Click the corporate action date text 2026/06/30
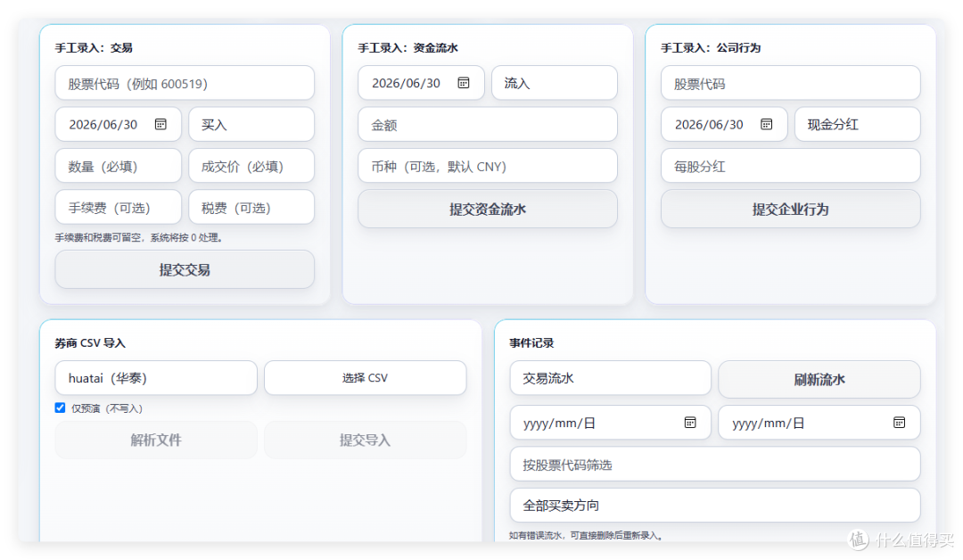This screenshot has width=963, height=560. tap(709, 125)
